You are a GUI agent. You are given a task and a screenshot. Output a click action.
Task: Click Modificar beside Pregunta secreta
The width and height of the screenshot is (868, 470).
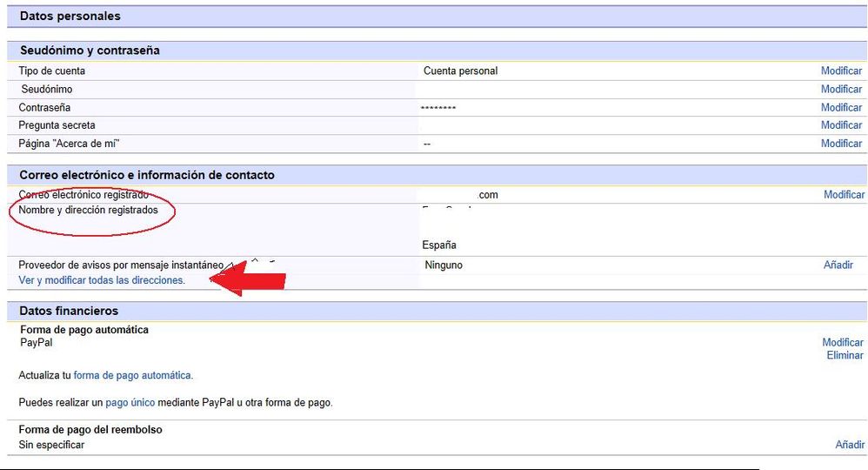point(841,125)
